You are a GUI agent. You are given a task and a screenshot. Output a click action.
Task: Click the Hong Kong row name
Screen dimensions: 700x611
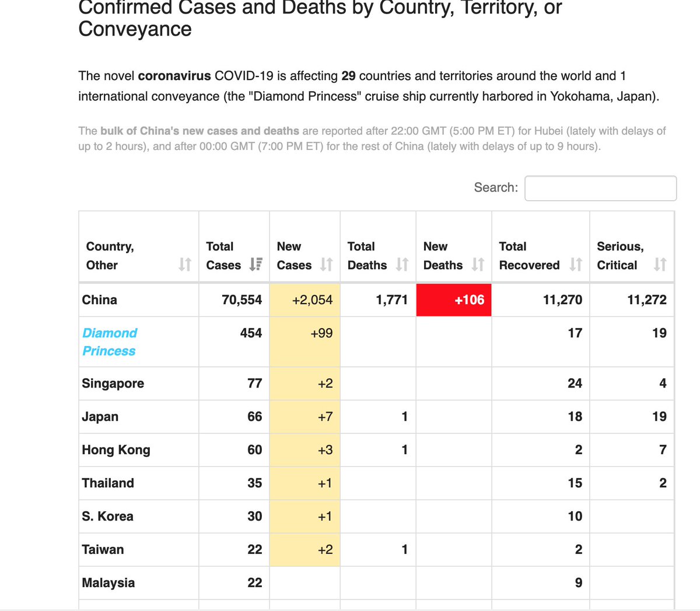tap(116, 450)
